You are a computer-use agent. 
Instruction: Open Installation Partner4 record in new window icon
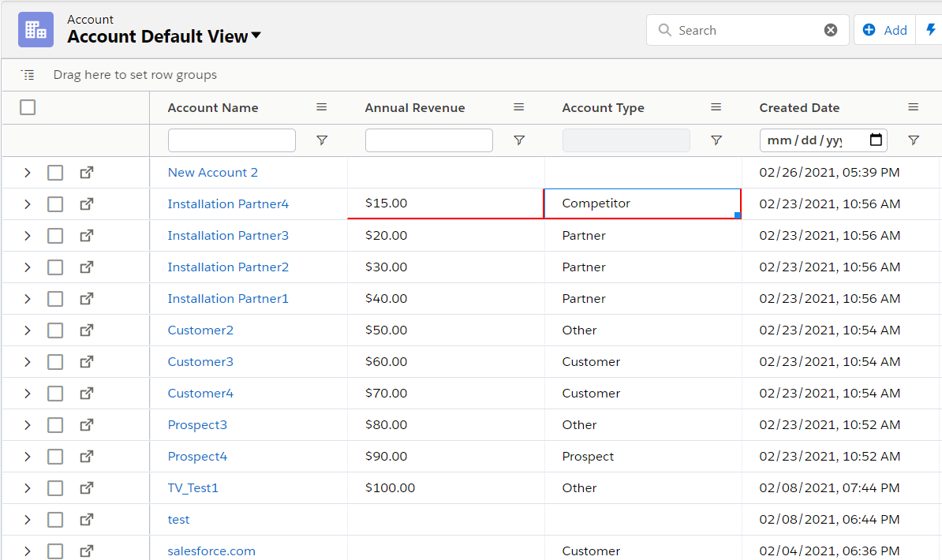(x=87, y=203)
